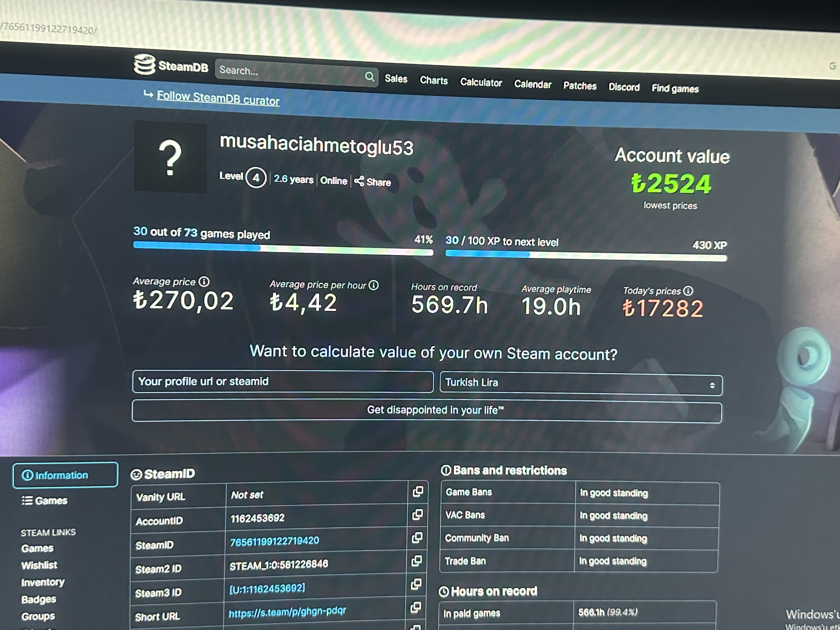The width and height of the screenshot is (840, 630).
Task: Copy the Steam2 ID value
Action: pyautogui.click(x=417, y=560)
